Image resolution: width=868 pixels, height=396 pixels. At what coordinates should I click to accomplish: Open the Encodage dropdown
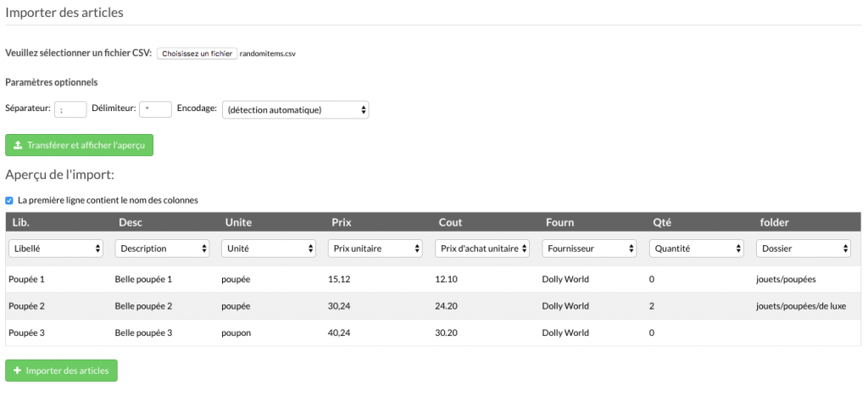pyautogui.click(x=295, y=109)
